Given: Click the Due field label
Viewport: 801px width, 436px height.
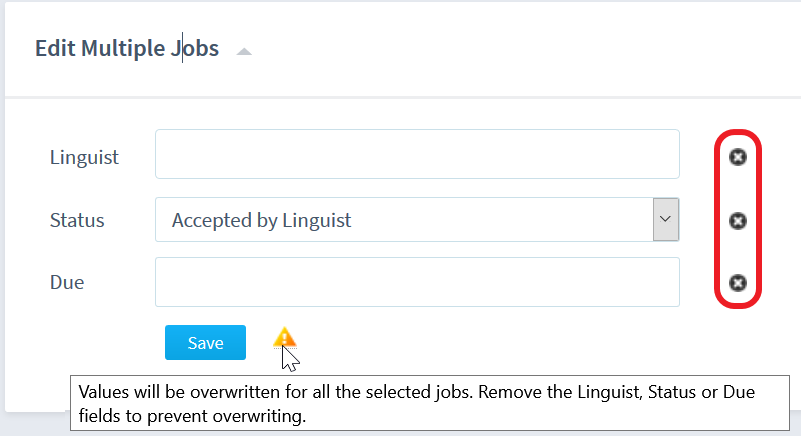Looking at the screenshot, I should point(67,282).
